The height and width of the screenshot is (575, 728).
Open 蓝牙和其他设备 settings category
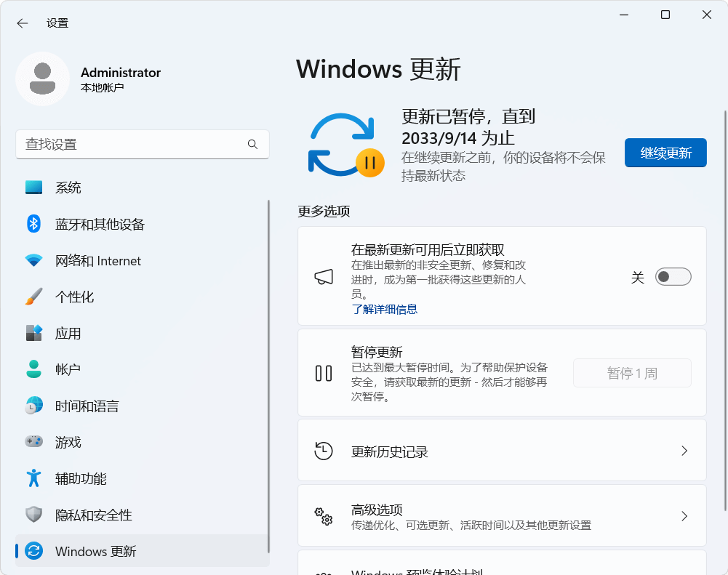[142, 224]
